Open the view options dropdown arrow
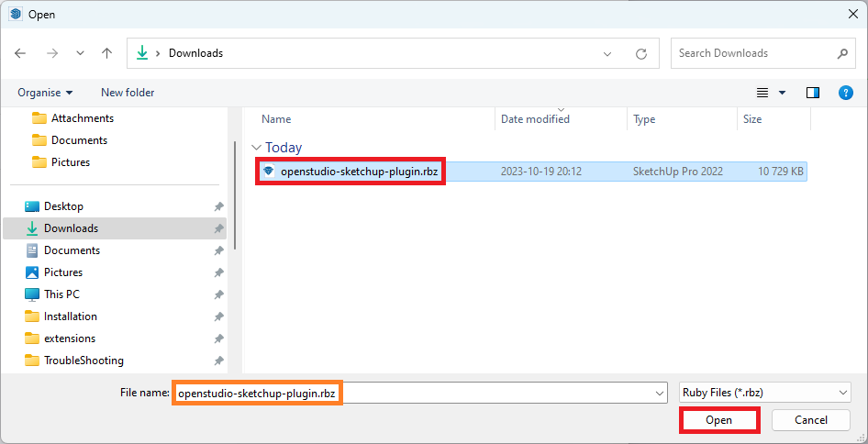Screen dimensions: 868x444 [x=782, y=93]
